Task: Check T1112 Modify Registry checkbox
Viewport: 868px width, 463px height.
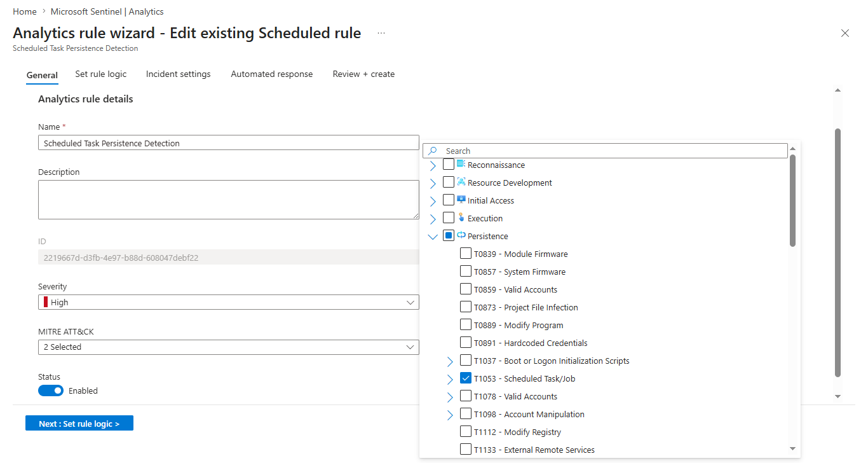Action: [466, 432]
